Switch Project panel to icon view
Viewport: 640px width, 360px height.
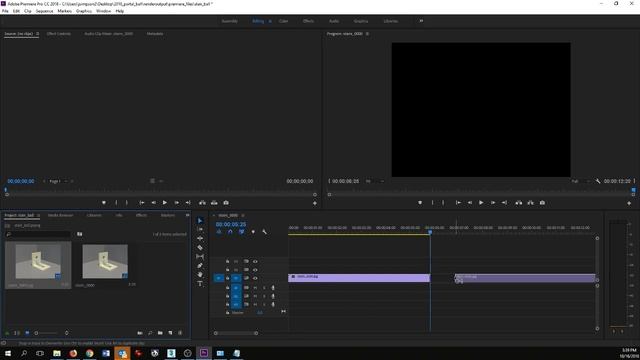tap(27, 333)
